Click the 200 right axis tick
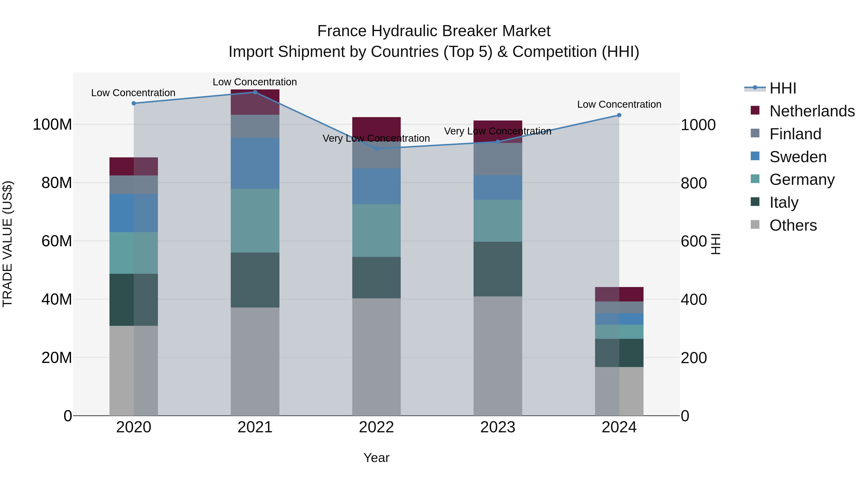The width and height of the screenshot is (868, 488). (x=694, y=358)
